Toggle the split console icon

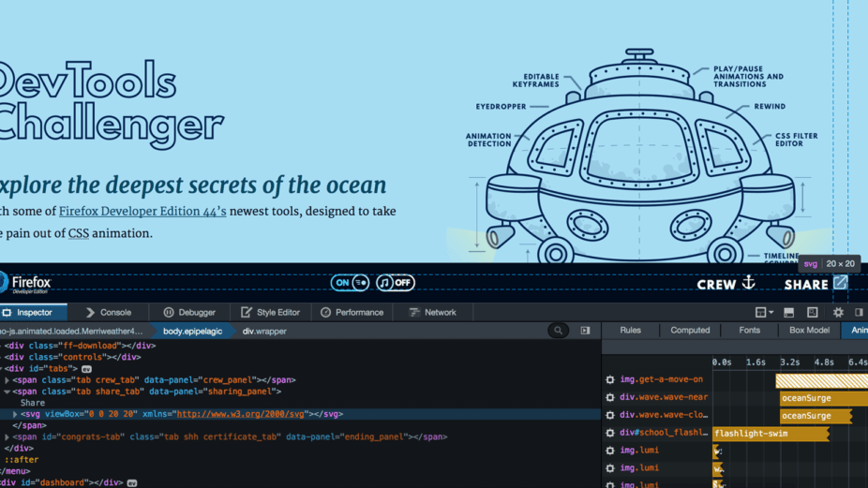(789, 313)
